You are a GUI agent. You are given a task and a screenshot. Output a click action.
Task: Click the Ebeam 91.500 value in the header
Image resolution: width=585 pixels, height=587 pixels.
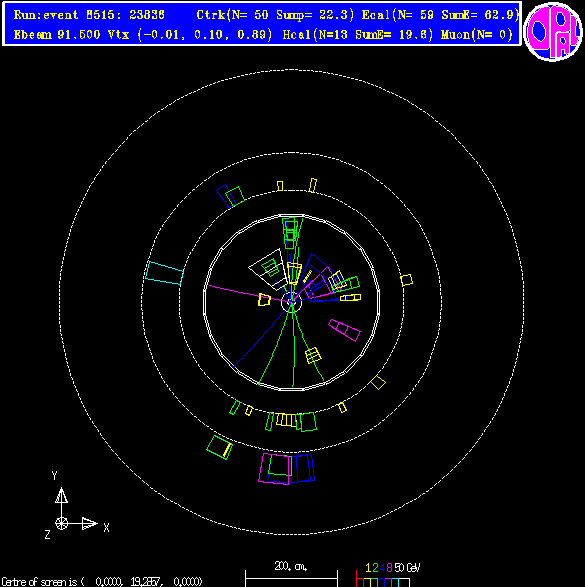click(57, 35)
